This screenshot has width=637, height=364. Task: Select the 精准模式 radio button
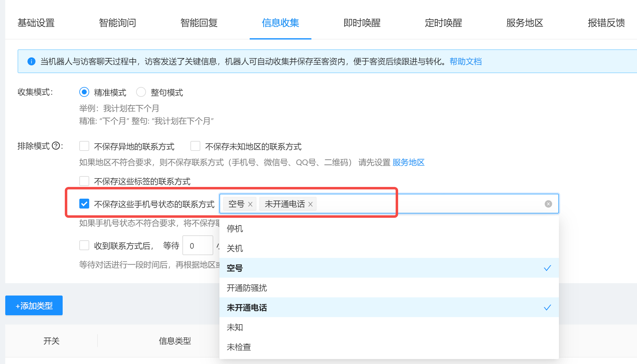[84, 92]
